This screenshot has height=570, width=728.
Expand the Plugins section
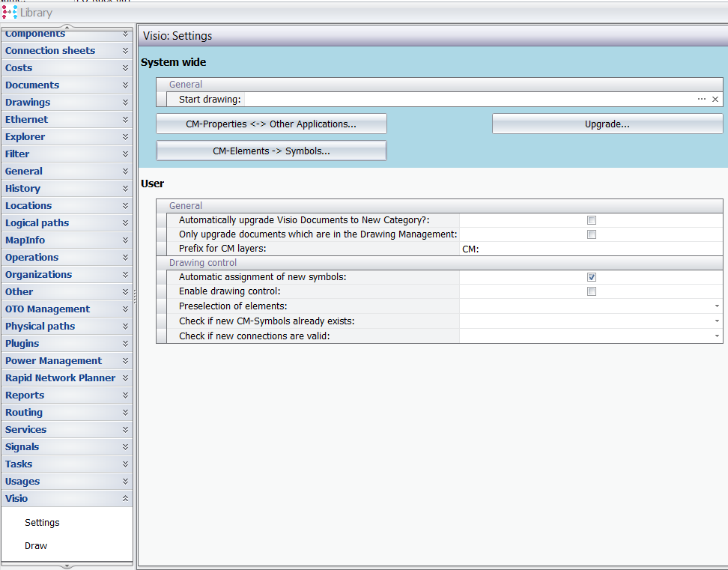67,344
